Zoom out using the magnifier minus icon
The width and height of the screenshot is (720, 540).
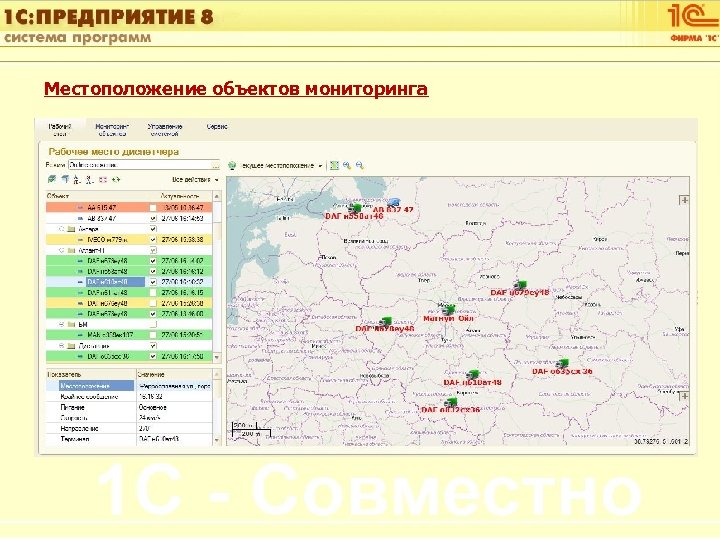tap(360, 165)
